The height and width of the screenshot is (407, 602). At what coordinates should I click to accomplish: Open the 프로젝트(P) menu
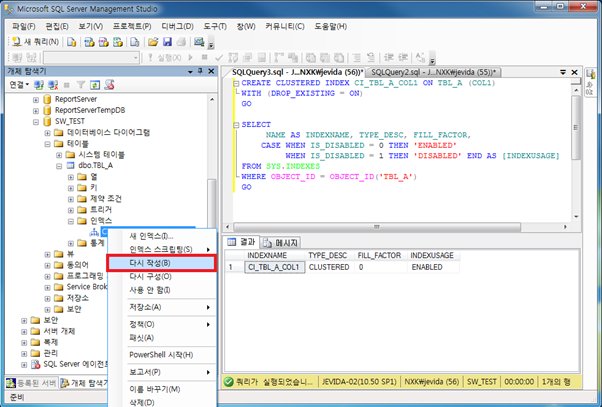(x=132, y=26)
